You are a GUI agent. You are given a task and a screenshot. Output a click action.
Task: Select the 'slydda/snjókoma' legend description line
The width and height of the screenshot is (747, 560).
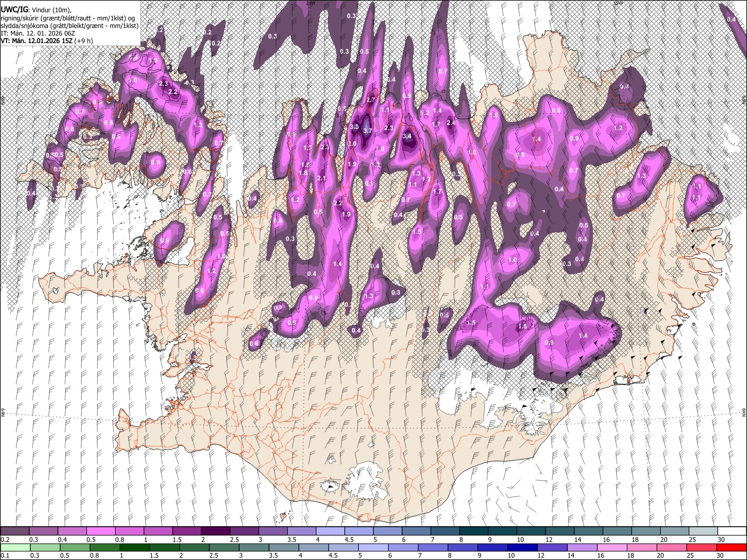(x=69, y=26)
